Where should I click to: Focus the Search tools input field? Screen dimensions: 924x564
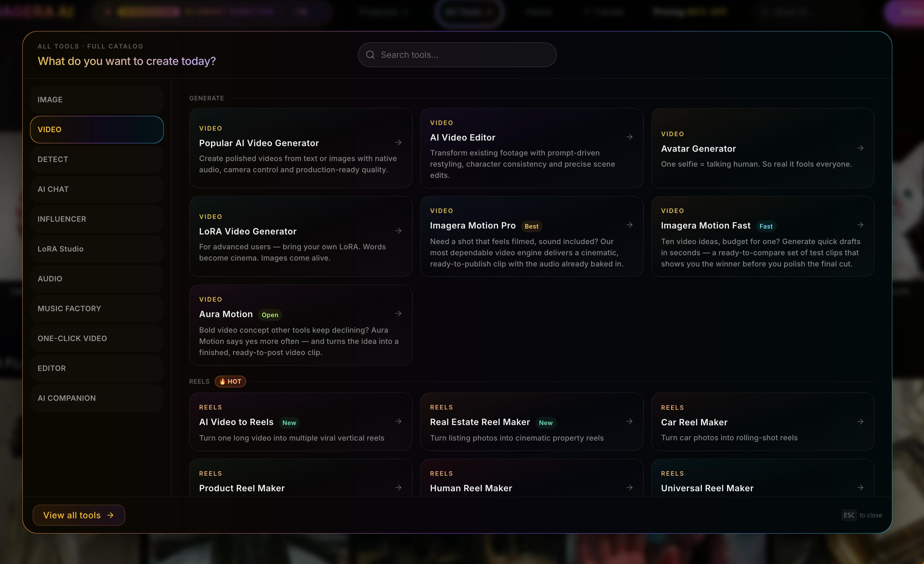(x=457, y=55)
